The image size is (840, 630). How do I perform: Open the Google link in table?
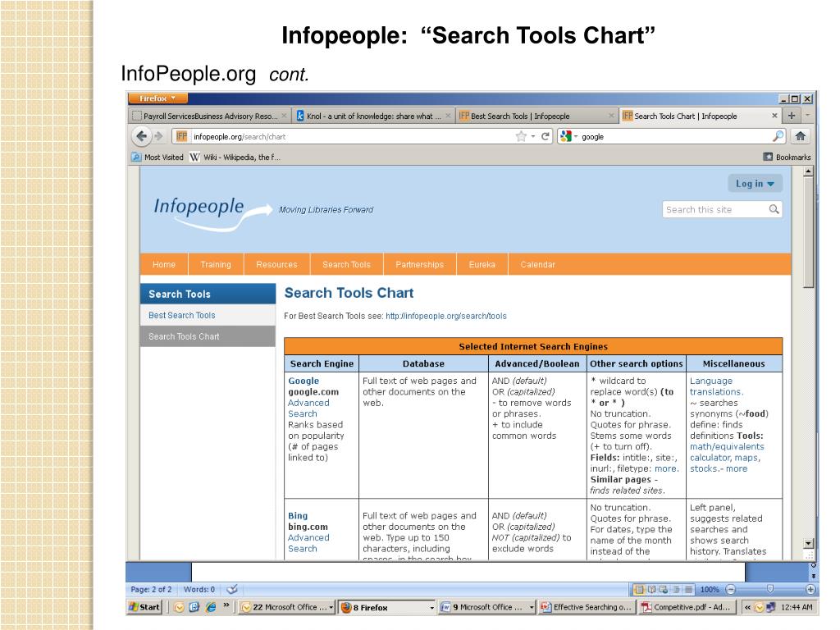[304, 381]
